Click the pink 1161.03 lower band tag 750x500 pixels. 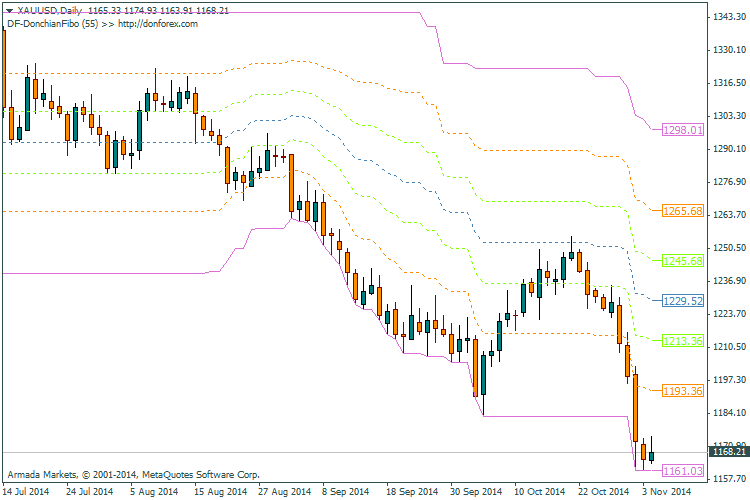pyautogui.click(x=684, y=470)
